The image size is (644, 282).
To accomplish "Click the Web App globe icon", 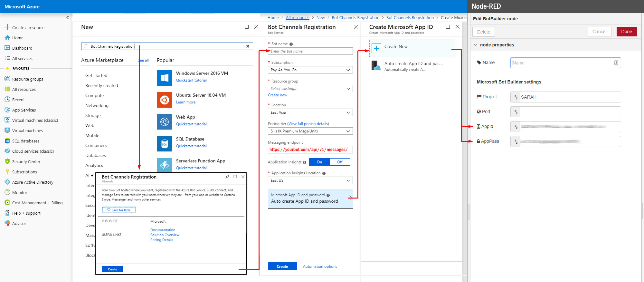I will [165, 122].
